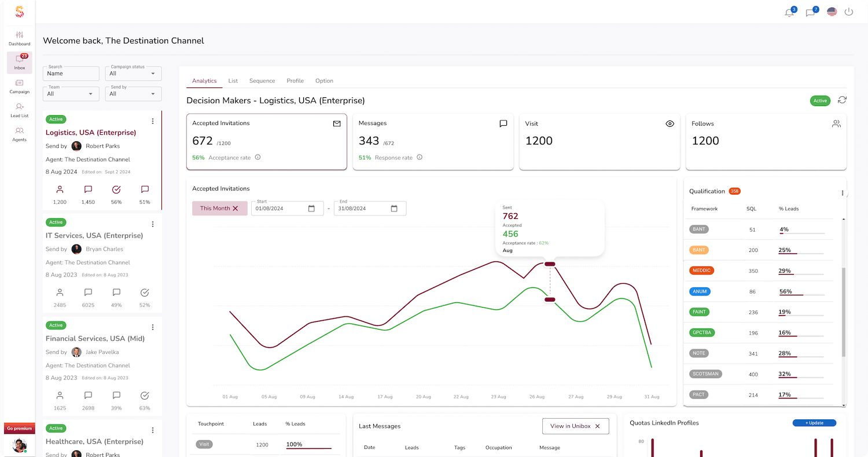Click the eye icon on the Visit card
Image resolution: width=868 pixels, height=457 pixels.
(x=670, y=123)
